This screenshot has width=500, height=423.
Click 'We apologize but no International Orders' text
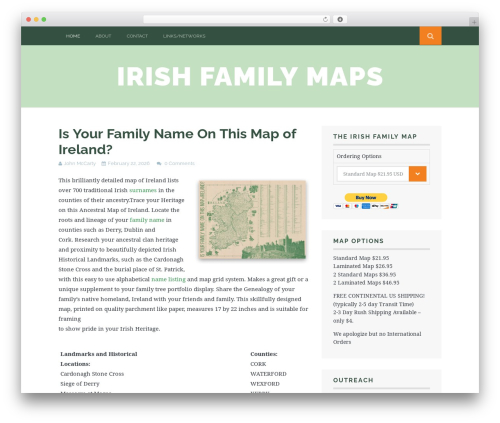[x=377, y=338]
